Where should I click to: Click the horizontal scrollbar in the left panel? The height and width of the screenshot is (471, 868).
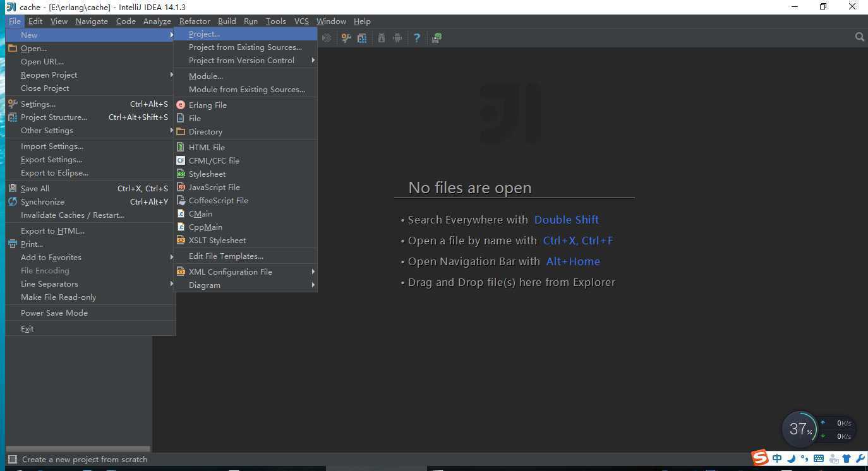[78, 449]
